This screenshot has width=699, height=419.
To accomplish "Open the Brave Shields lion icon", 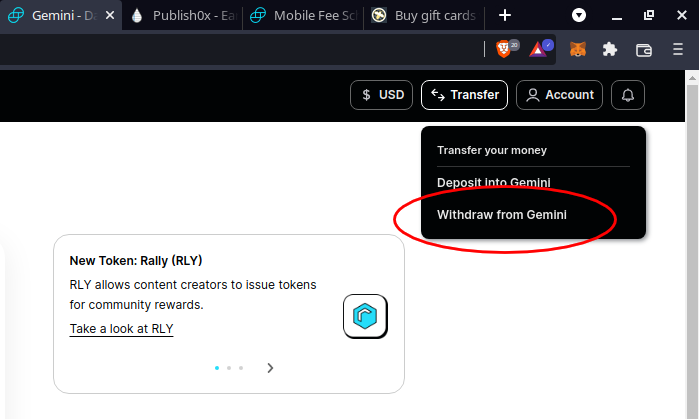I will pos(504,49).
